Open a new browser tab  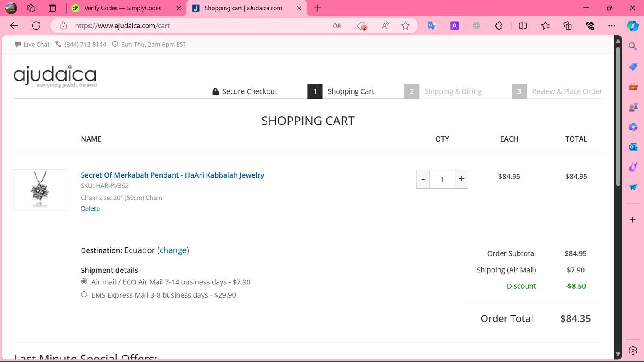[318, 8]
